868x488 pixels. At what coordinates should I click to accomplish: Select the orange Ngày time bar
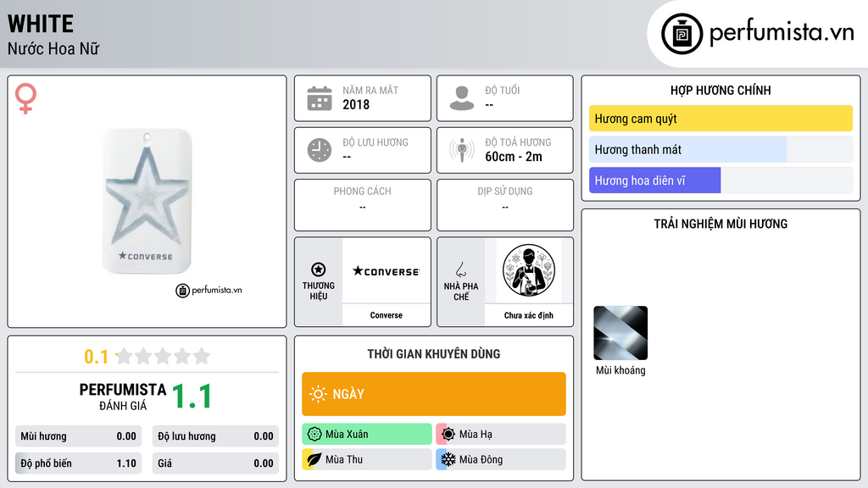coord(434,394)
